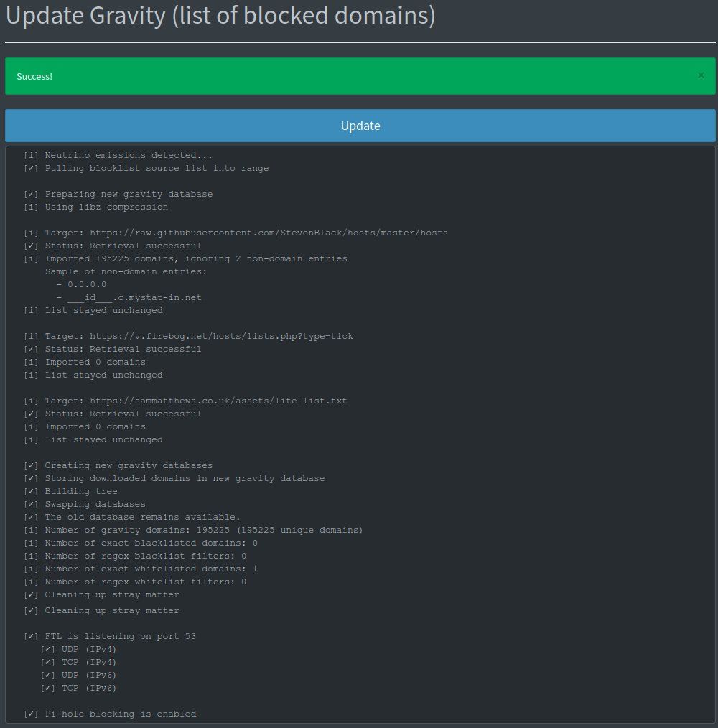This screenshot has height=728, width=718.
Task: Click checkmark beside FTL is listening
Action: coord(31,637)
